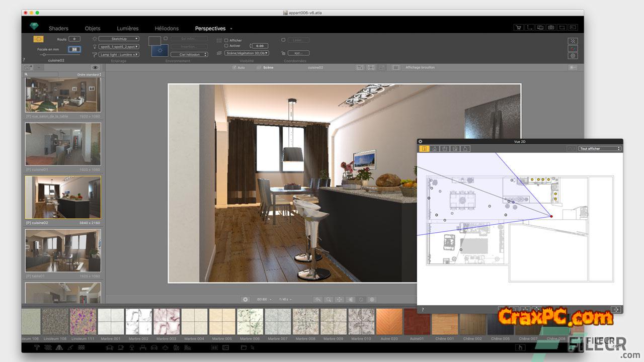Adjust the Focale en mm slider
Screen dimensions: 644x362
(44, 55)
